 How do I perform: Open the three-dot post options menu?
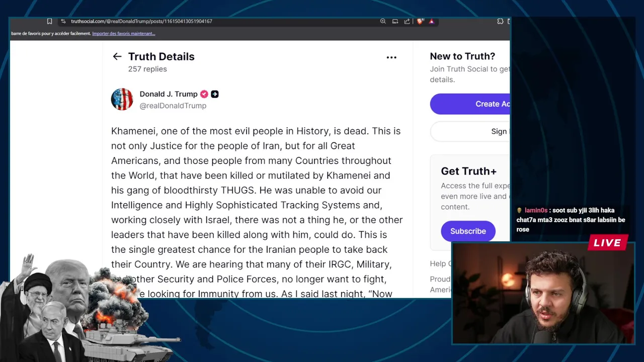click(391, 57)
